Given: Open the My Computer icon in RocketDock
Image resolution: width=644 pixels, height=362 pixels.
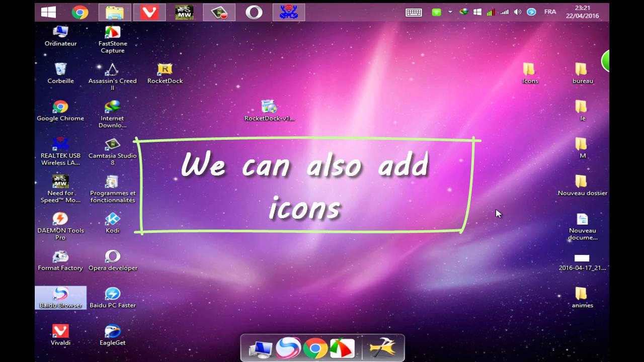Looking at the screenshot, I should point(260,348).
